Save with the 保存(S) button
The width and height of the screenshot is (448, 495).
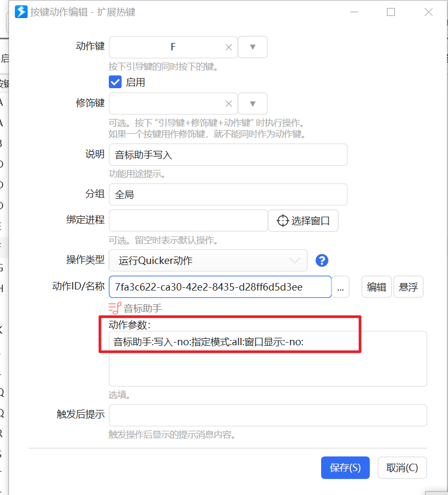click(x=345, y=467)
